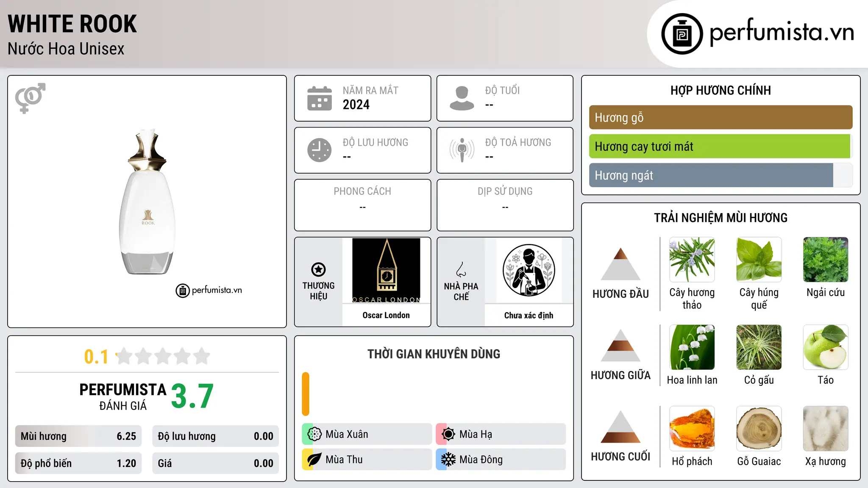Click the spring flower icon

tap(314, 434)
